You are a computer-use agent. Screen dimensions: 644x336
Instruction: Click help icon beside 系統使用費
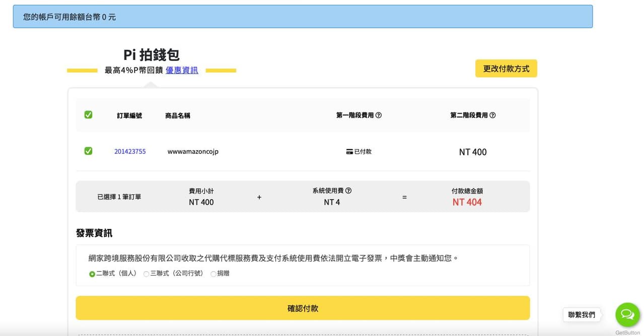[x=348, y=191]
